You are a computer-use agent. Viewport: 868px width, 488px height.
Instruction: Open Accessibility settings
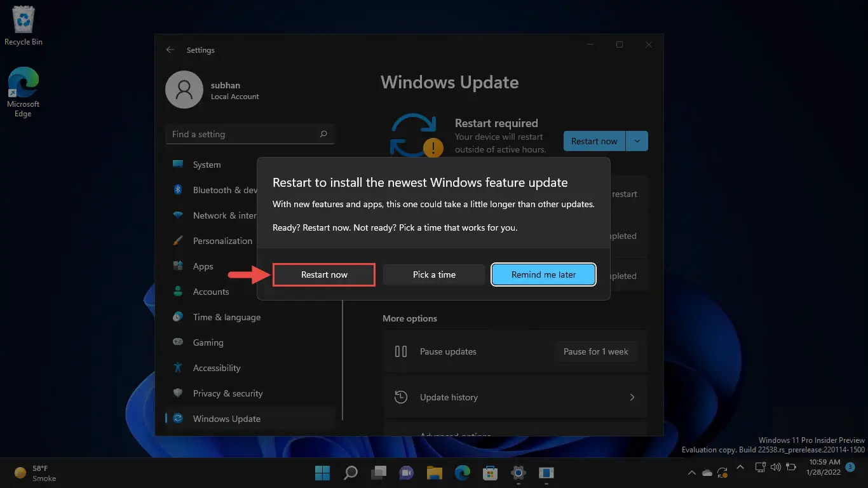tap(250, 368)
